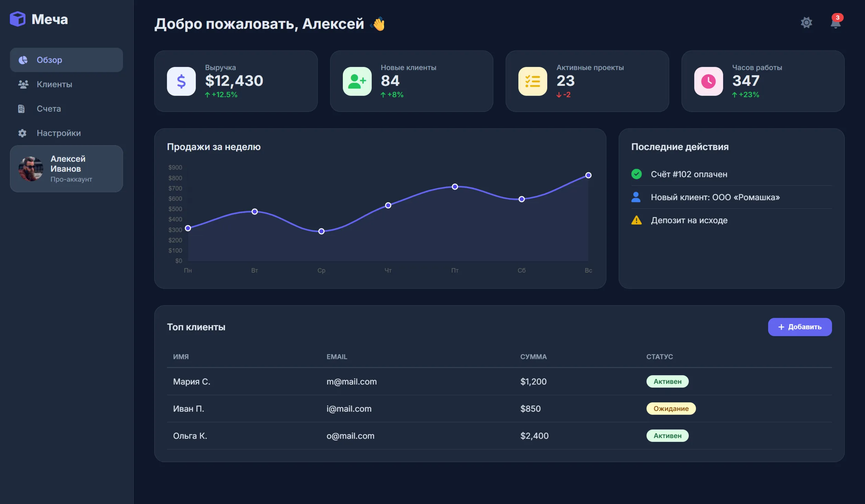The width and height of the screenshot is (865, 504).
Task: Click the 347 hours value
Action: coord(745,81)
